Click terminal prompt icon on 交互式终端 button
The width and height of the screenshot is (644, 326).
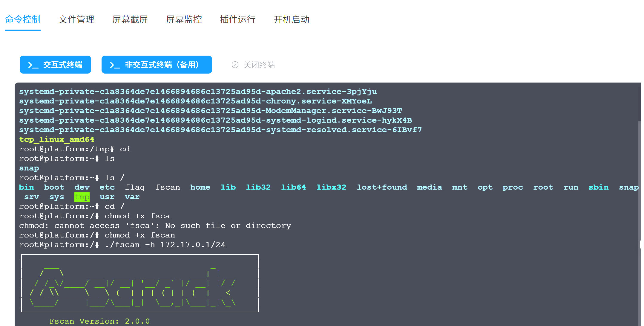point(33,65)
